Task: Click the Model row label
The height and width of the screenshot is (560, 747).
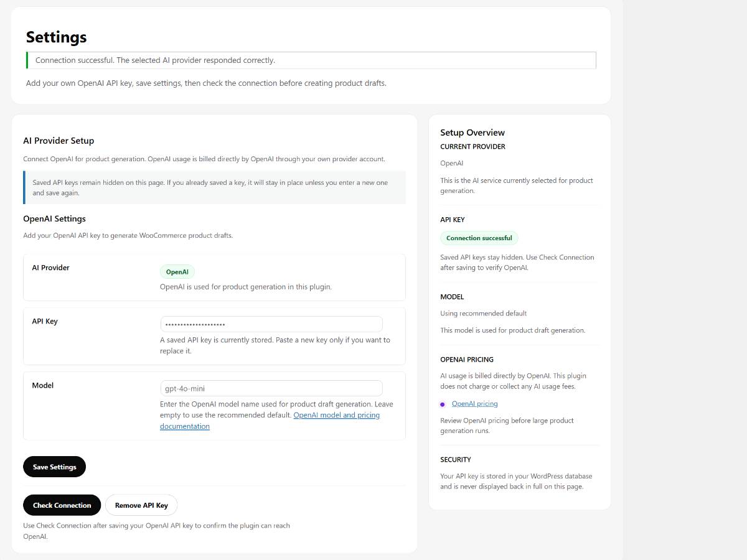Action: click(43, 386)
